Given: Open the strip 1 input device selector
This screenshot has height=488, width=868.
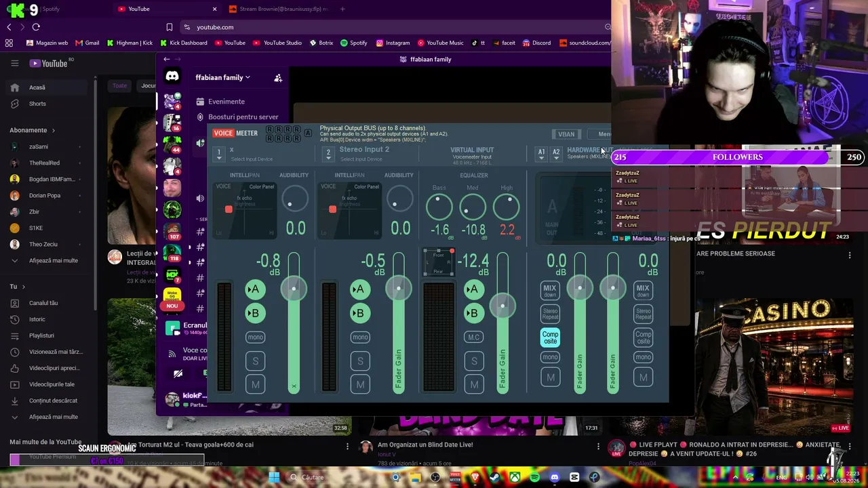Looking at the screenshot, I should point(219,155).
